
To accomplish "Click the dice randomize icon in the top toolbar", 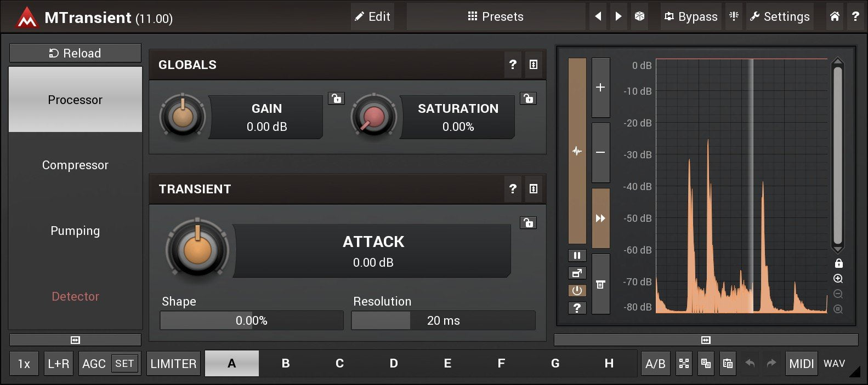I will (x=639, y=16).
